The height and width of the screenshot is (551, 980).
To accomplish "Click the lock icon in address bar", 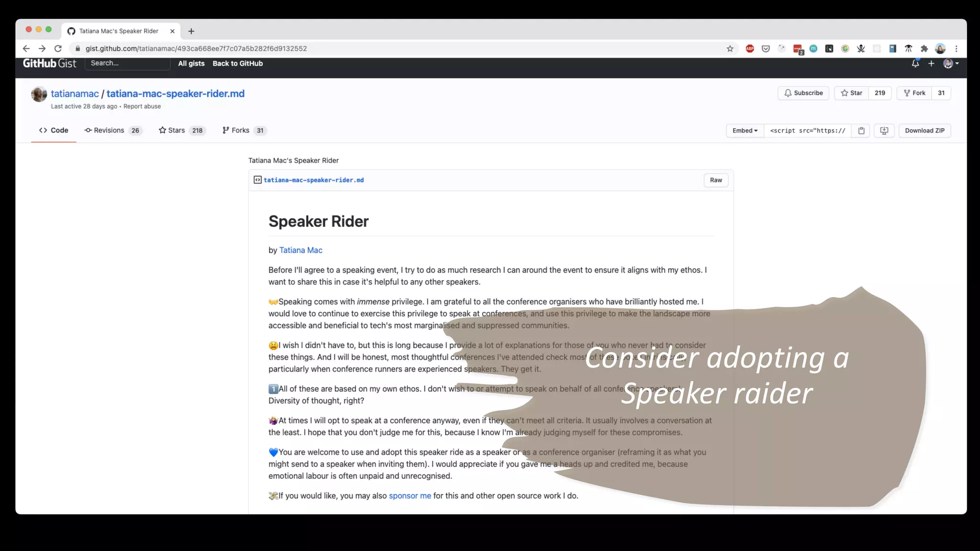I will (x=78, y=48).
